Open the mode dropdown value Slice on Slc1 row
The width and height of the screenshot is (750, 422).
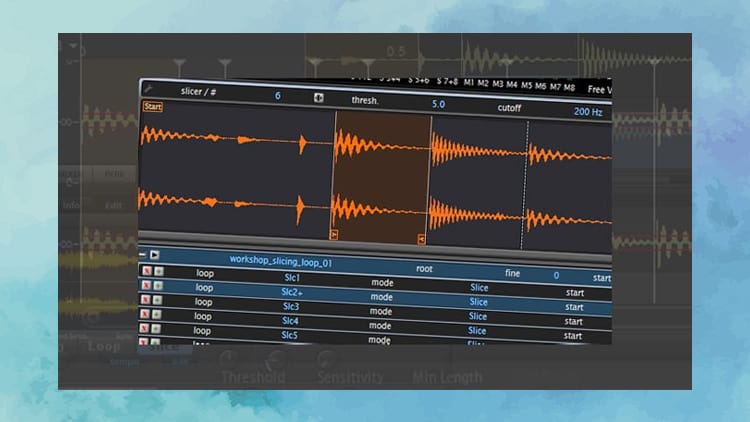[x=479, y=288]
